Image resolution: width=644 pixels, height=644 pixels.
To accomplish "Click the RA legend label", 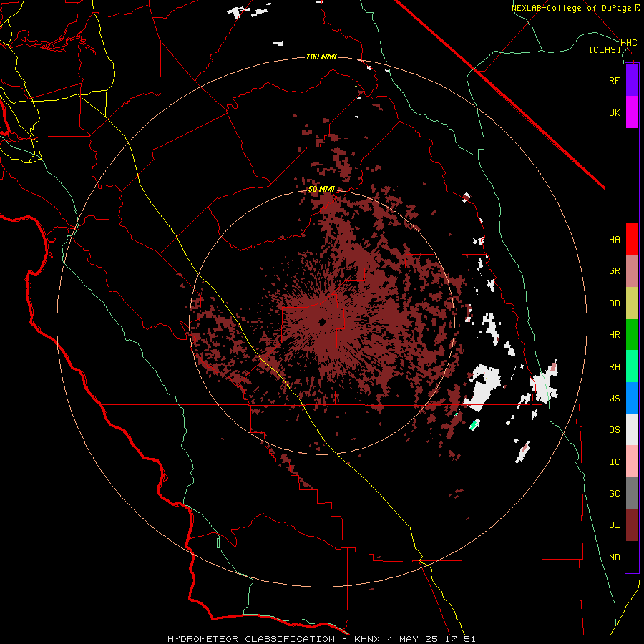I will (614, 367).
